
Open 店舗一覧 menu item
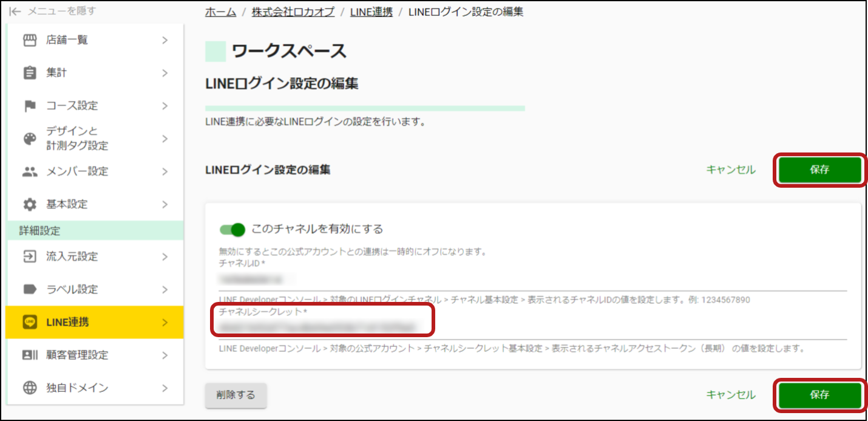95,40
